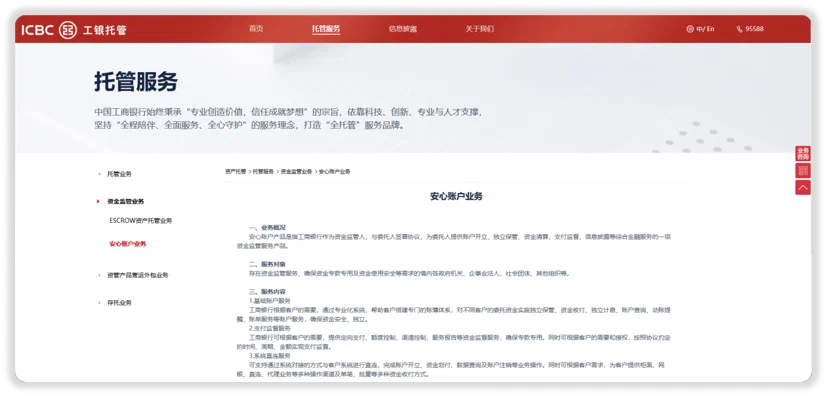Select the 托管服务 navigation tab

click(x=326, y=29)
